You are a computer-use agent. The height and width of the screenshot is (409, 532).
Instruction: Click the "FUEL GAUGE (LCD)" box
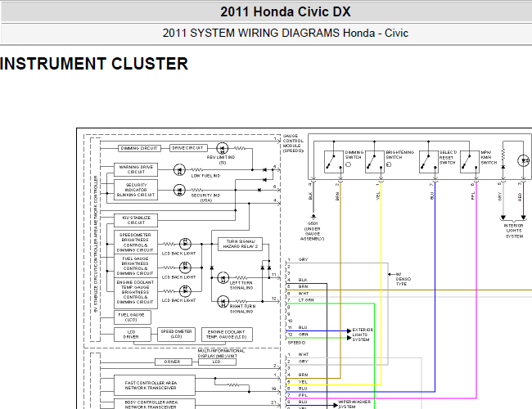pyautogui.click(x=133, y=317)
